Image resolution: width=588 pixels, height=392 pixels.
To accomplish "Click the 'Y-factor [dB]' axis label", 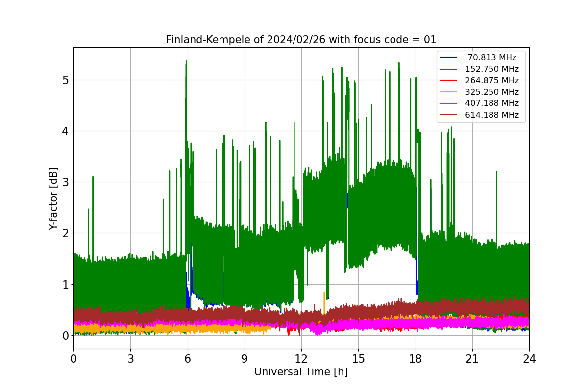I will 53,198.
